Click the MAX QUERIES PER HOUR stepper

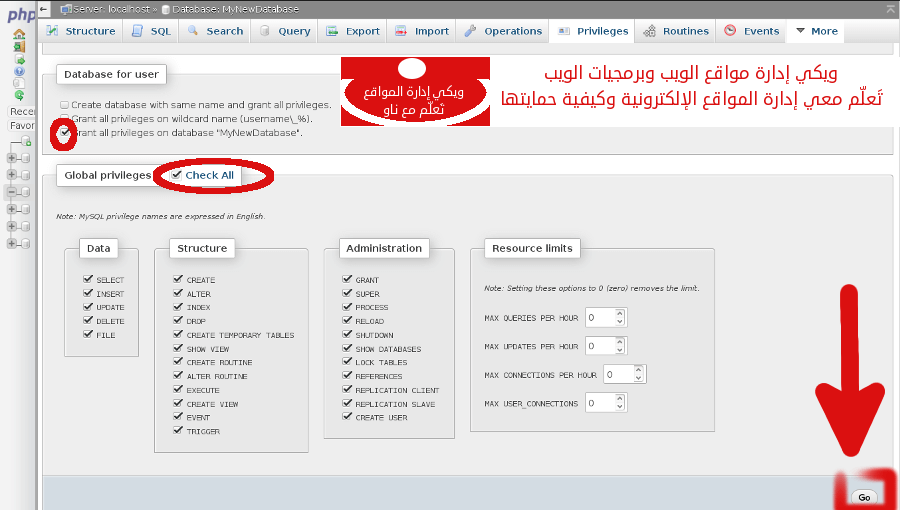pyautogui.click(x=621, y=318)
